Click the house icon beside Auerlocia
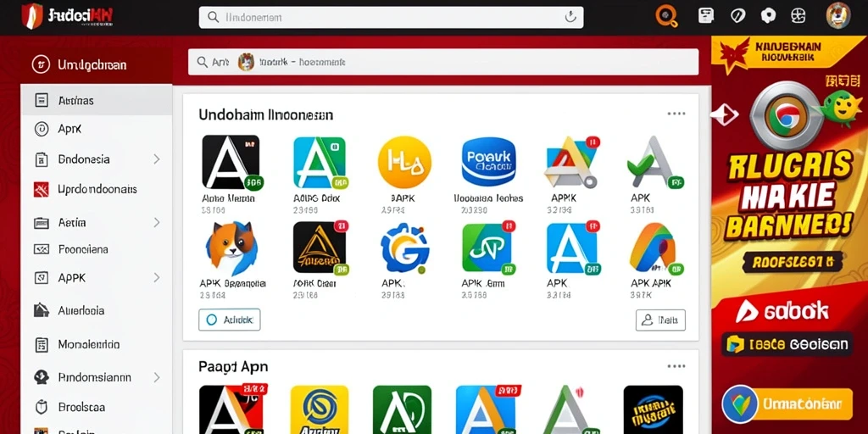The height and width of the screenshot is (434, 868). (x=42, y=310)
